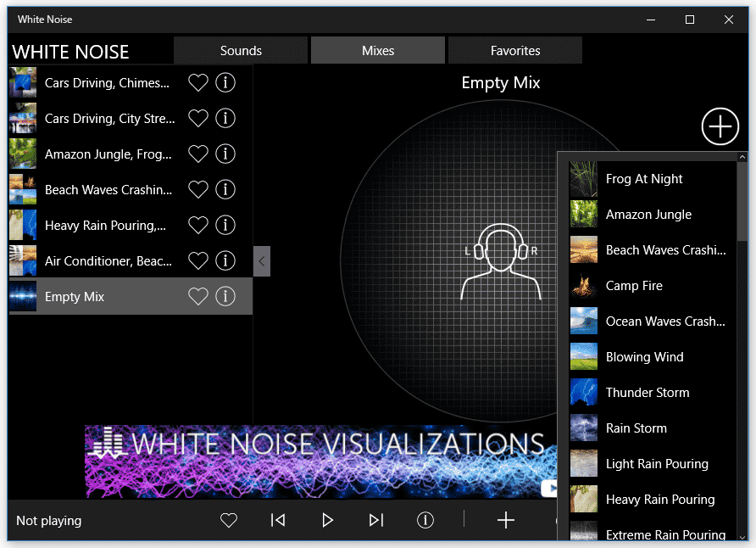
Task: Toggle favorite heart in the playback bar
Action: click(229, 520)
